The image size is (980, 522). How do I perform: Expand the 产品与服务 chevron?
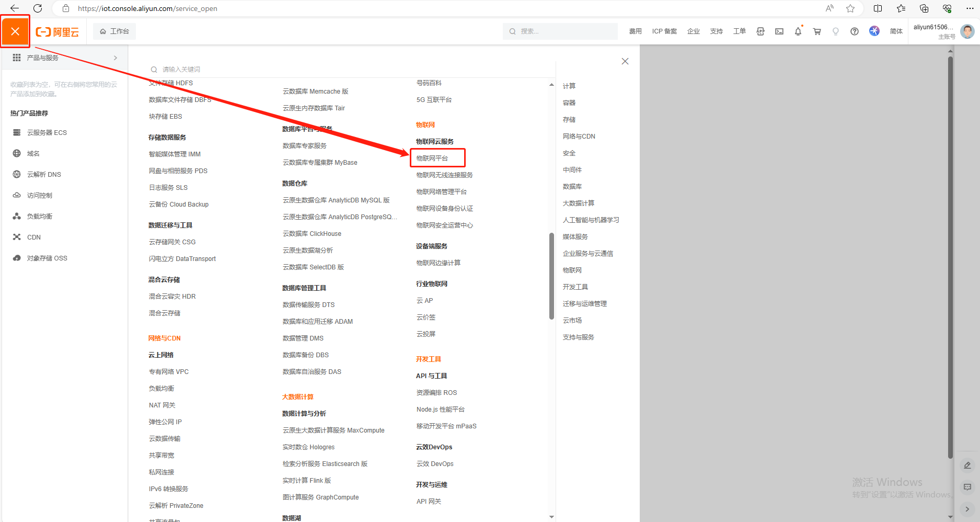(116, 58)
